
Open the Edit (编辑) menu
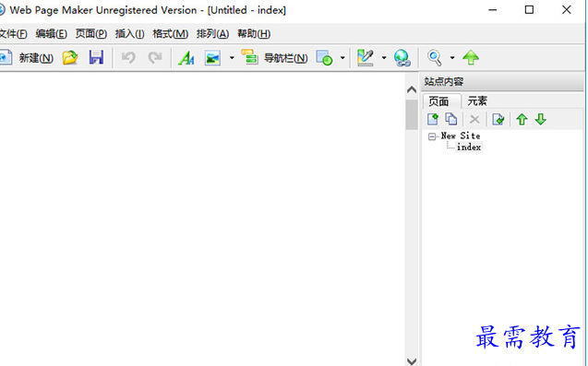[52, 34]
